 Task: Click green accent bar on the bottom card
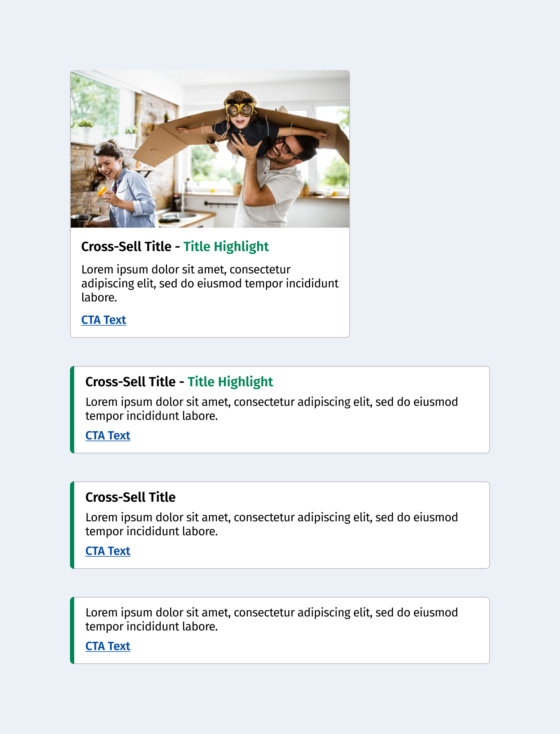72,630
